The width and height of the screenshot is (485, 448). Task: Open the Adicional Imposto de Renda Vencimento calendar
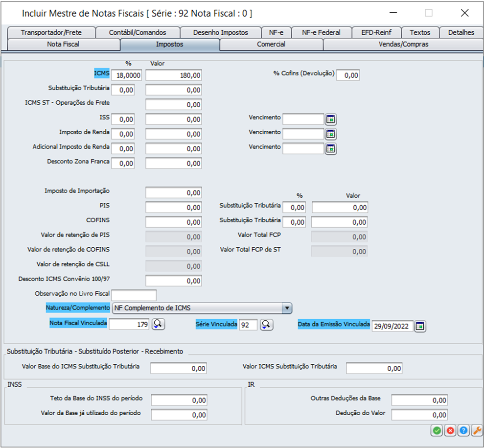click(x=331, y=149)
